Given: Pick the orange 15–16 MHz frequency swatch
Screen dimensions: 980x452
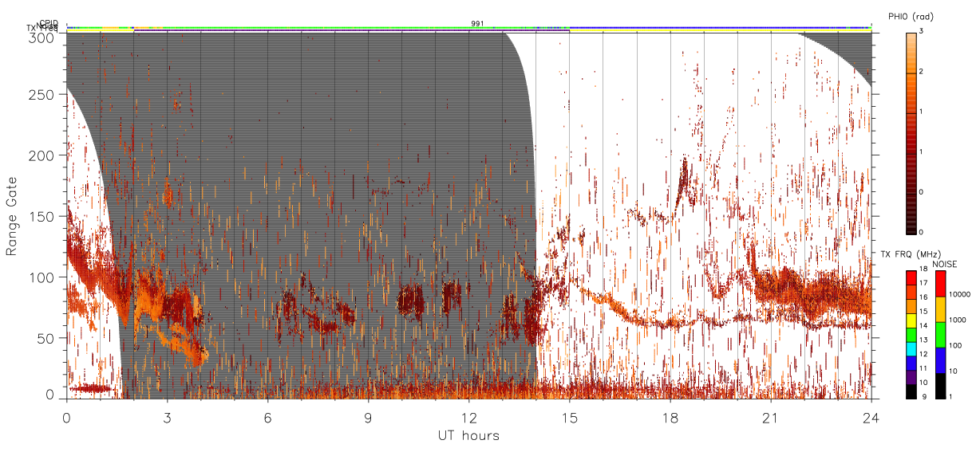Looking at the screenshot, I should point(911,305).
